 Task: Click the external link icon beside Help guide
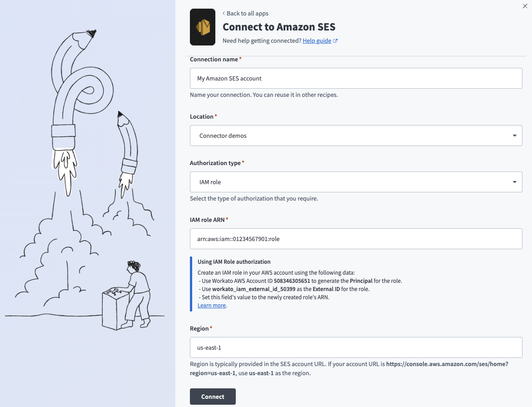335,41
